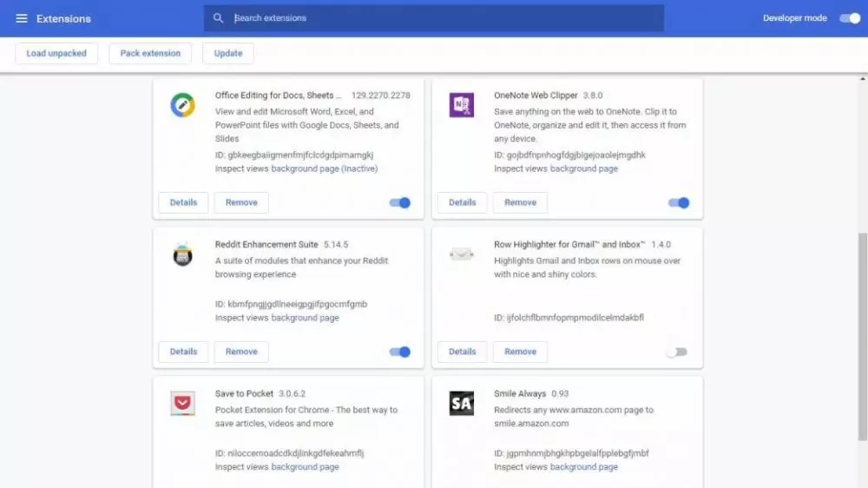Remove the Office Editing extension
The width and height of the screenshot is (868, 488).
(241, 202)
